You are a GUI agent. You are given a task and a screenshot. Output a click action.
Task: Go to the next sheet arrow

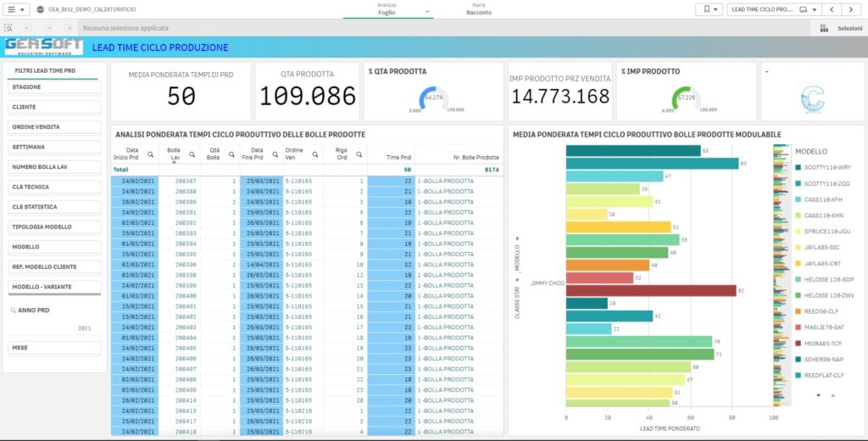coord(850,9)
